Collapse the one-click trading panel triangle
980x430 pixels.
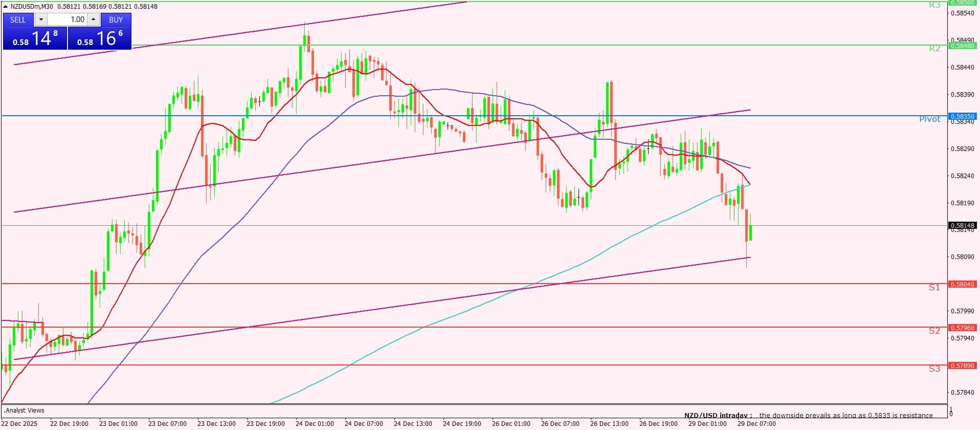pos(6,7)
